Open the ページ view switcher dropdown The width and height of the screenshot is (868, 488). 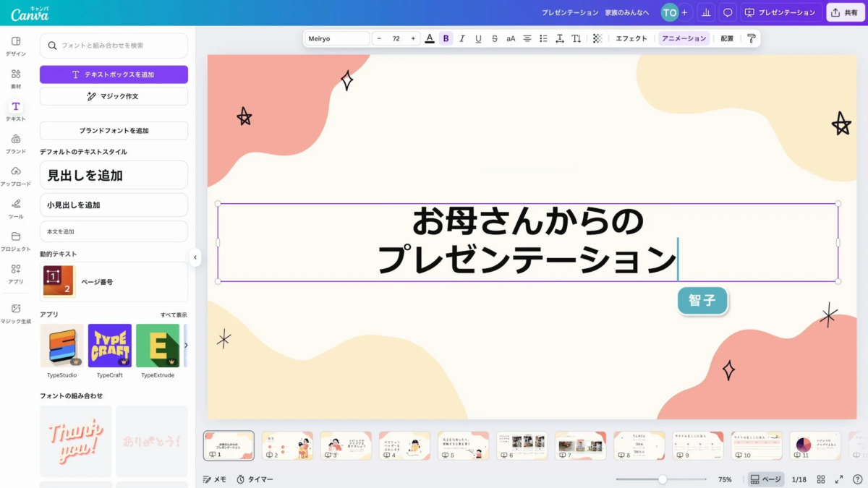click(x=768, y=479)
